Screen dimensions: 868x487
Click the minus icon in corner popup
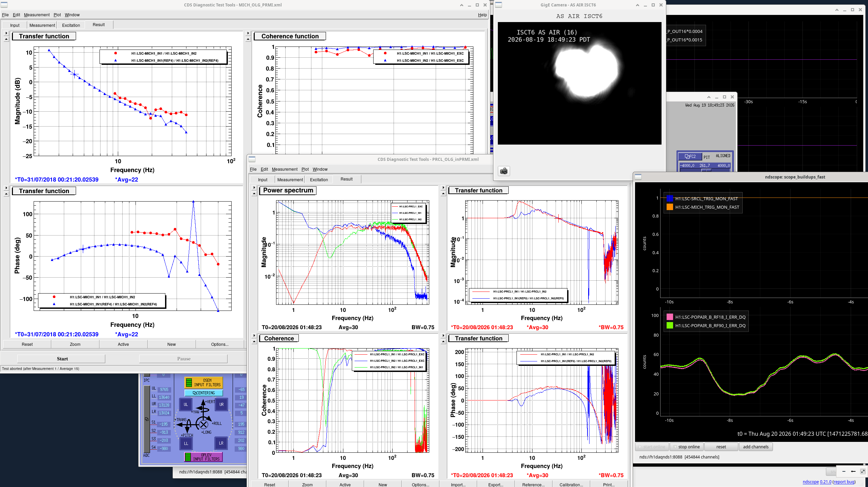tap(844, 471)
